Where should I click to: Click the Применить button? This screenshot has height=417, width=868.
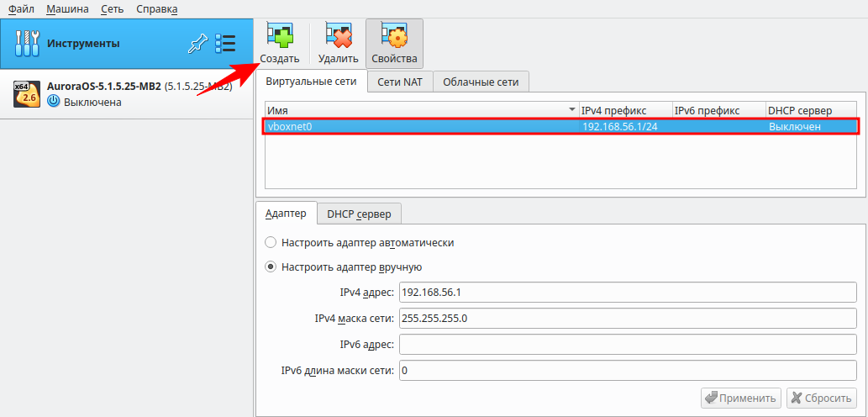tap(741, 398)
